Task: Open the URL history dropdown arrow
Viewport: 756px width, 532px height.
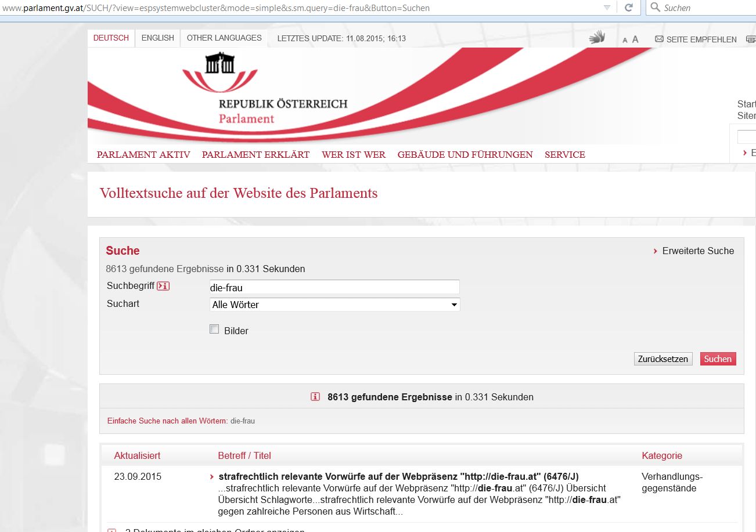Action: pyautogui.click(x=607, y=8)
